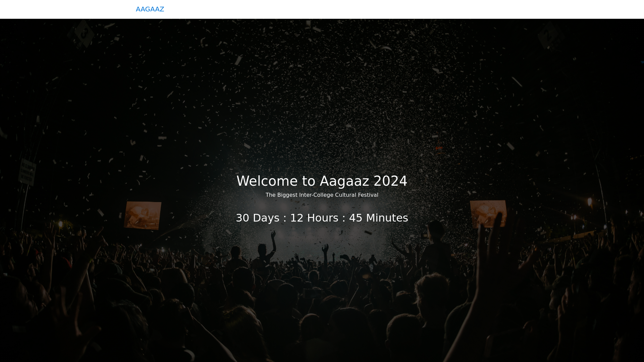Click the word 'Minutes' in countdown
Image resolution: width=644 pixels, height=362 pixels.
[387, 218]
